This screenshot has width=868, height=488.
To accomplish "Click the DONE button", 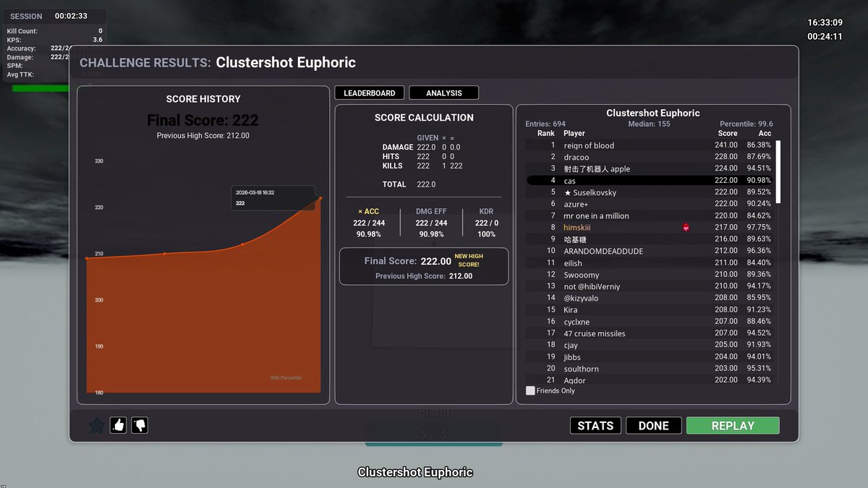I will 653,426.
